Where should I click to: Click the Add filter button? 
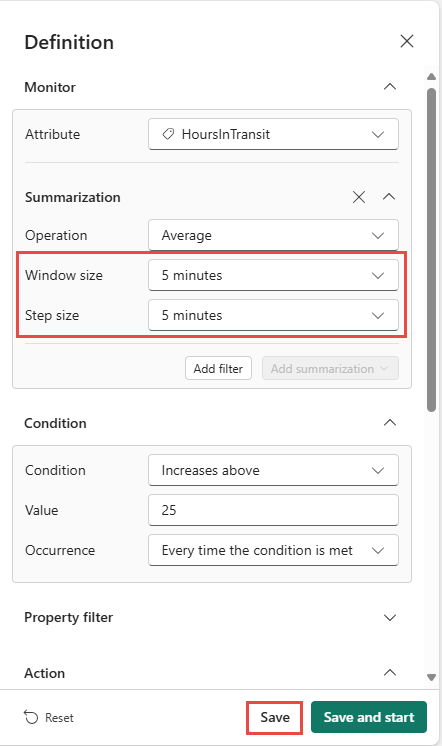coord(218,369)
